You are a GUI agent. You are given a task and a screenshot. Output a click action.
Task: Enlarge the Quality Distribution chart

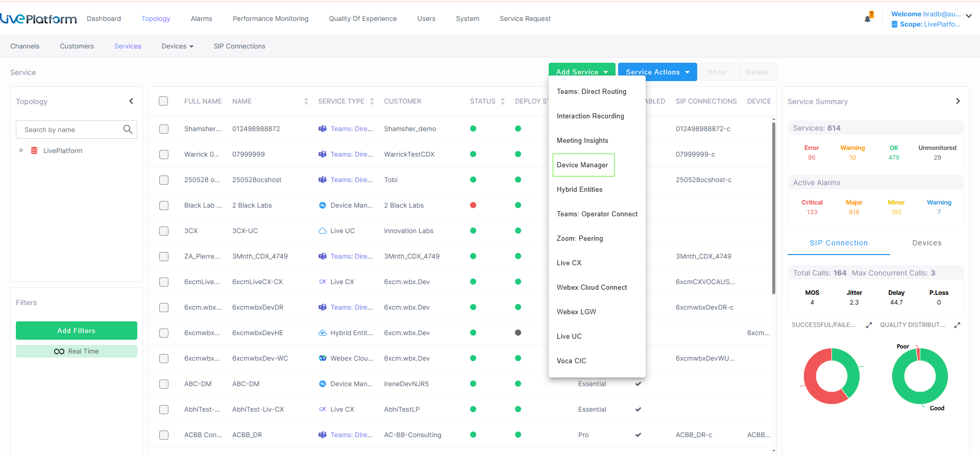[x=957, y=325]
